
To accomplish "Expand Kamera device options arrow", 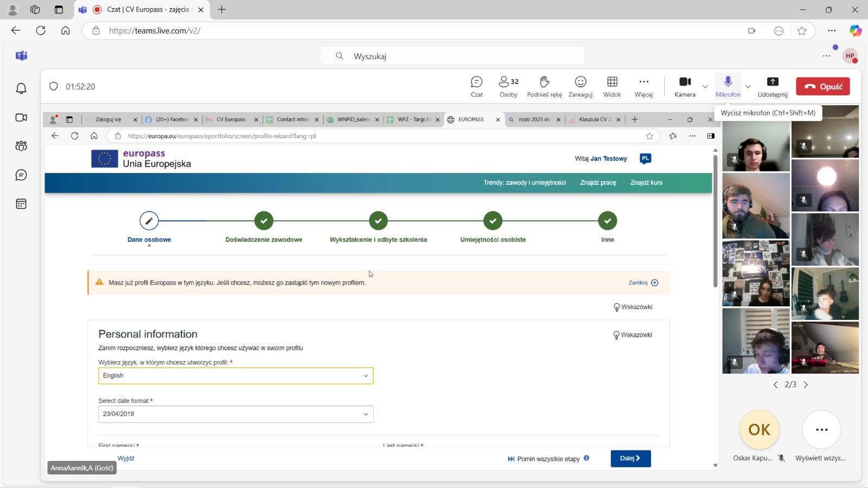I will [705, 86].
